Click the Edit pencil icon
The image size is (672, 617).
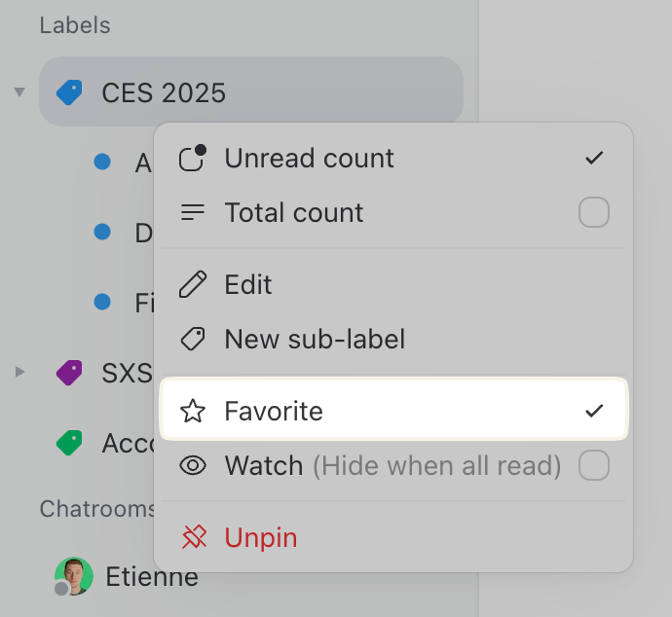point(193,284)
